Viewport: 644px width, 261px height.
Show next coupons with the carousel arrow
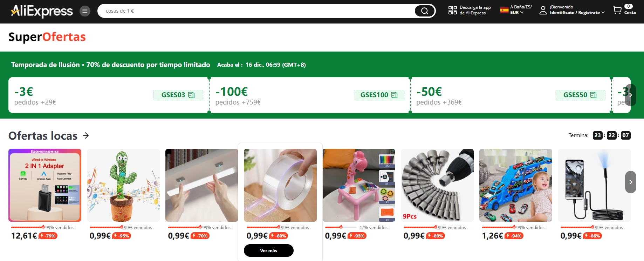(x=631, y=95)
